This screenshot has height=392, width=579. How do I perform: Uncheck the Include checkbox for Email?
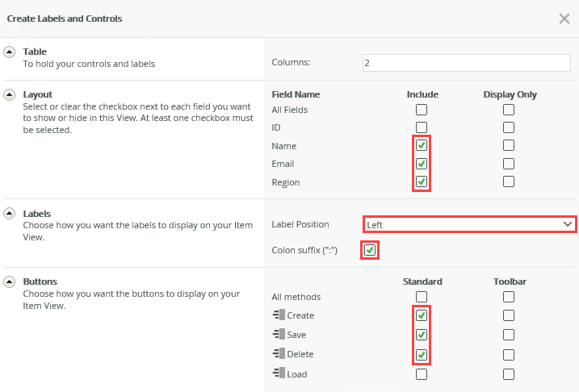[x=421, y=164]
